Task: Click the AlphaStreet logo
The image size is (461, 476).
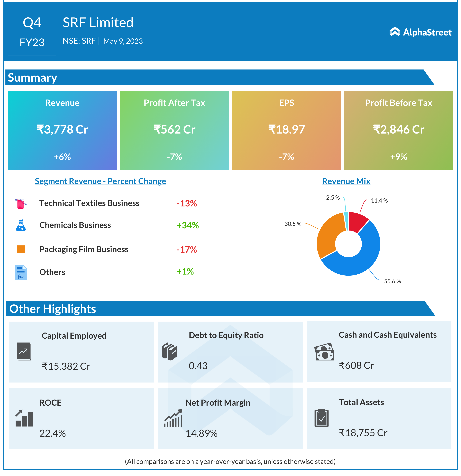Action: pos(420,32)
